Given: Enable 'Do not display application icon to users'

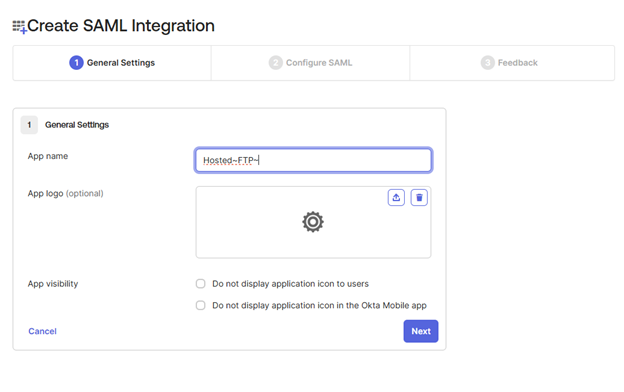Looking at the screenshot, I should (x=201, y=284).
